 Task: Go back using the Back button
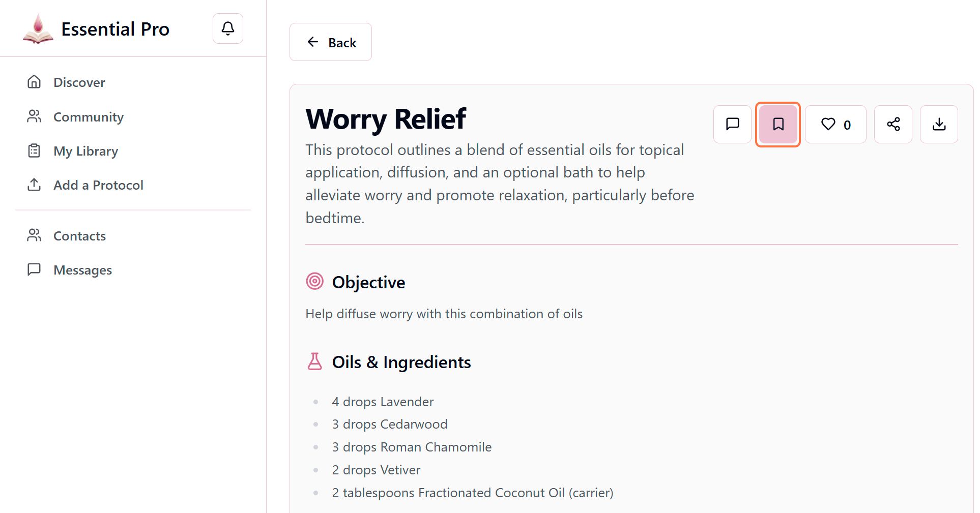[331, 42]
